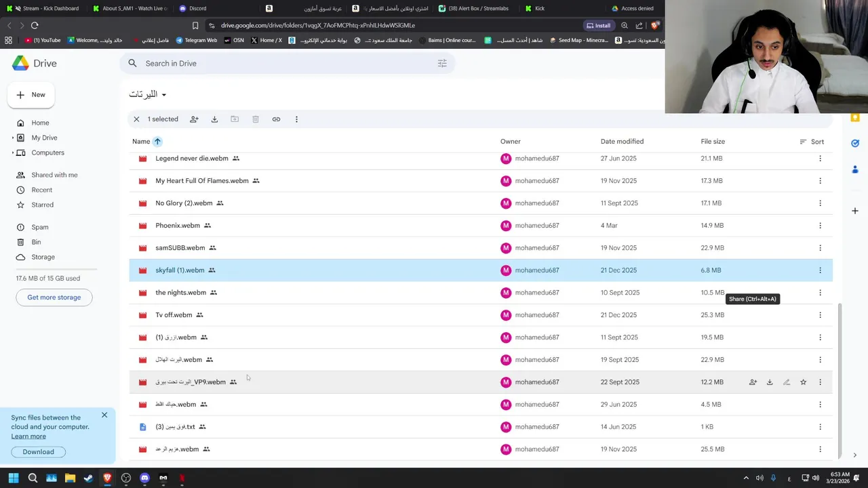Dismiss the sync files banner
Image resolution: width=868 pixels, height=488 pixels.
coord(104,415)
